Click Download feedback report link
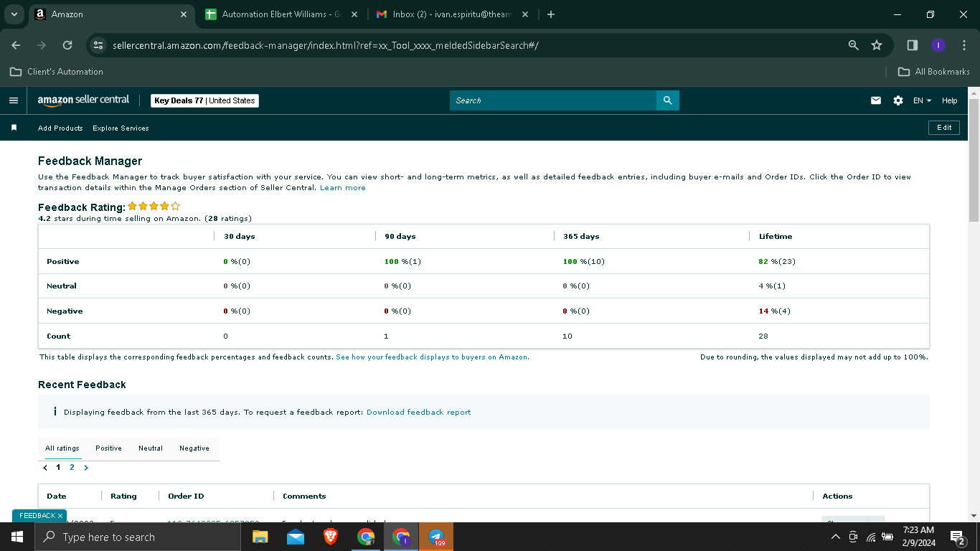980x551 pixels. [x=419, y=413]
